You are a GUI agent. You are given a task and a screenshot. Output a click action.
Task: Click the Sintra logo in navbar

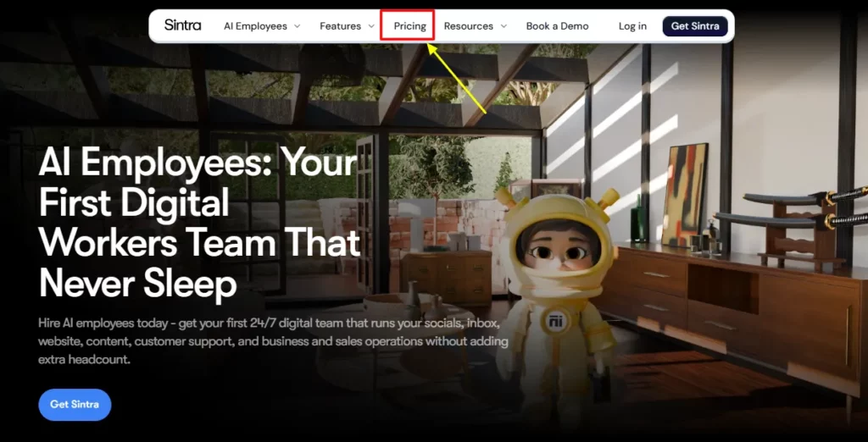(183, 25)
